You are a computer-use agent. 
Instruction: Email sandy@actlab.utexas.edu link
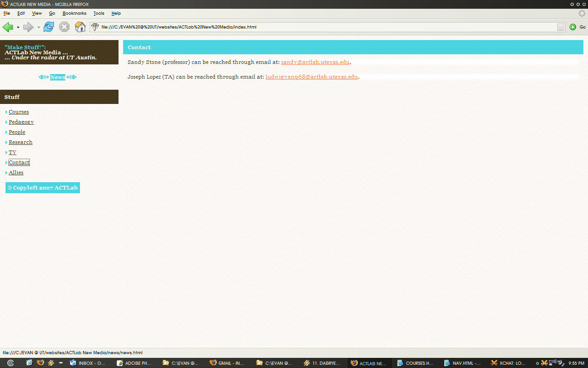(315, 62)
